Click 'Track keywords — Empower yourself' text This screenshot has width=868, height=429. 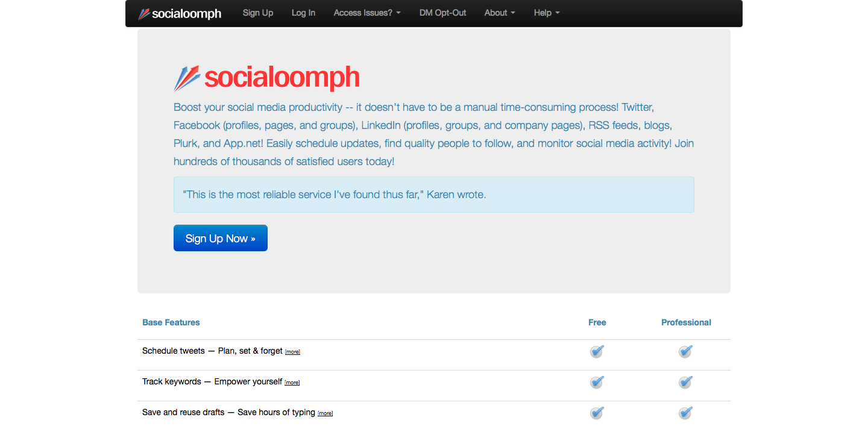click(x=212, y=381)
